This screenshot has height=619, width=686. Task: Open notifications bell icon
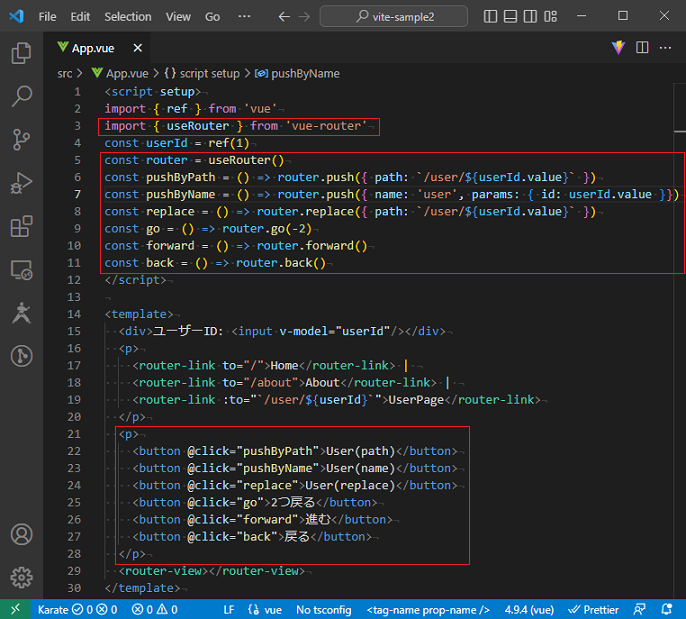[x=666, y=609]
